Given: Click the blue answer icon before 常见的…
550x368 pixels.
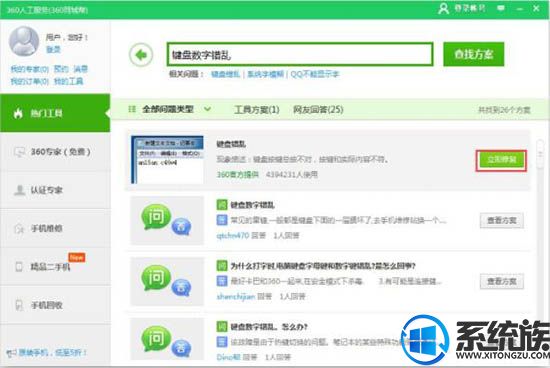Looking at the screenshot, I should (222, 220).
